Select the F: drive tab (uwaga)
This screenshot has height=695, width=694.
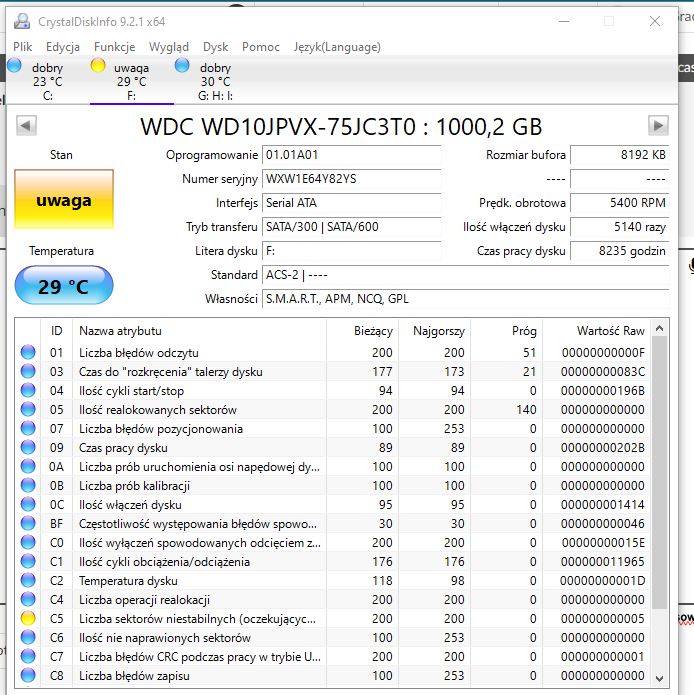pyautogui.click(x=132, y=81)
